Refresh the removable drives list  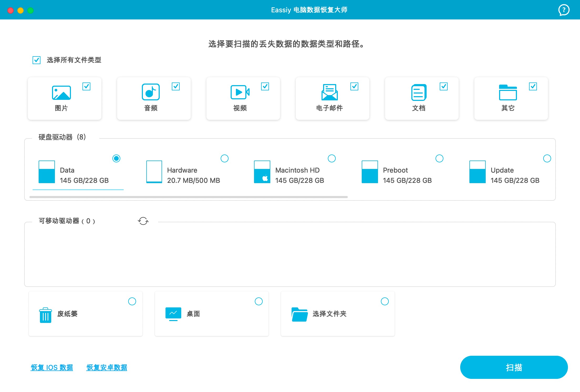click(143, 221)
